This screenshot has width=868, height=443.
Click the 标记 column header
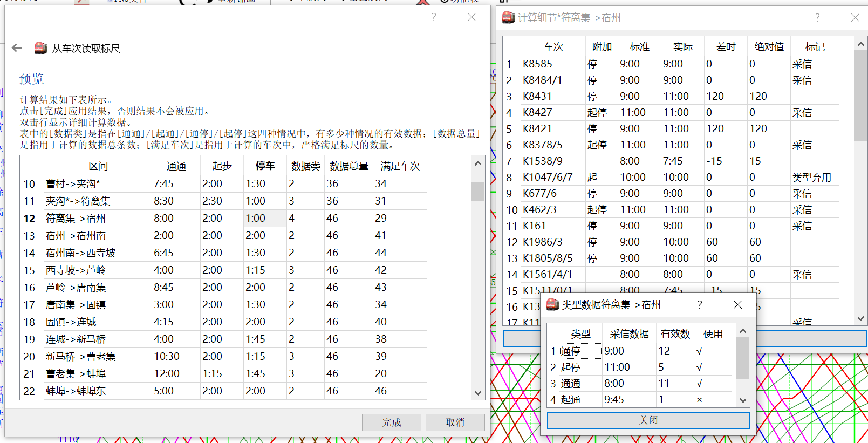click(x=815, y=47)
